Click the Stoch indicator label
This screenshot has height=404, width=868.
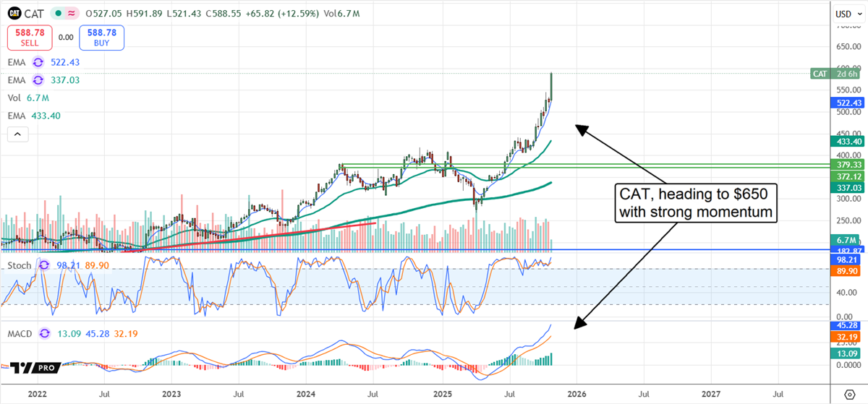20,265
